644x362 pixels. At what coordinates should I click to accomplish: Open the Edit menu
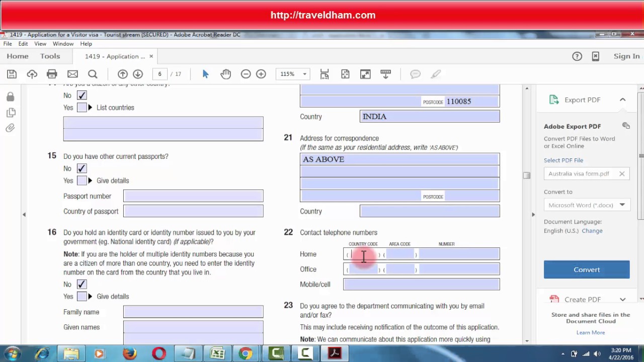(23, 44)
